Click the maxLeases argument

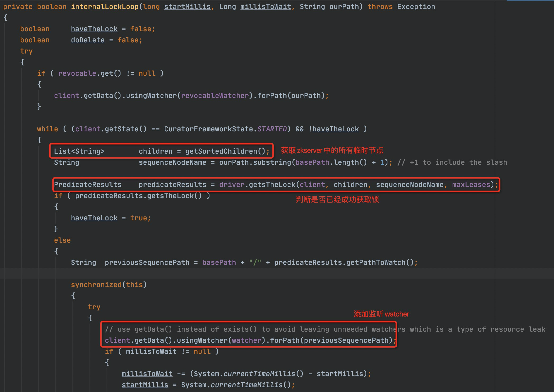pyautogui.click(x=471, y=185)
